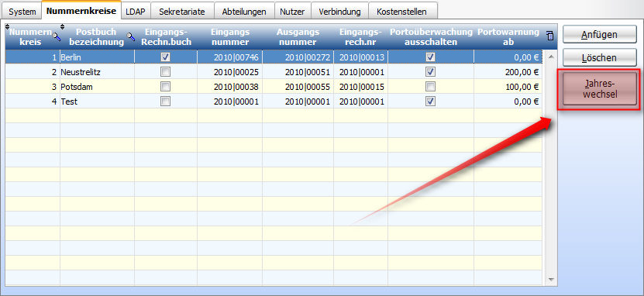
Task: Open the LDAP tab
Action: (136, 12)
